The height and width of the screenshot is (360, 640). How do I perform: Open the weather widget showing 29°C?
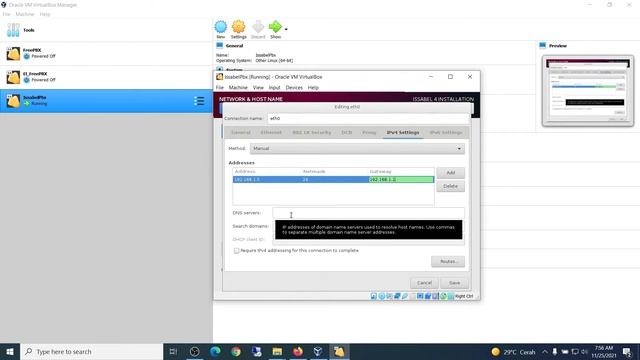pyautogui.click(x=513, y=351)
